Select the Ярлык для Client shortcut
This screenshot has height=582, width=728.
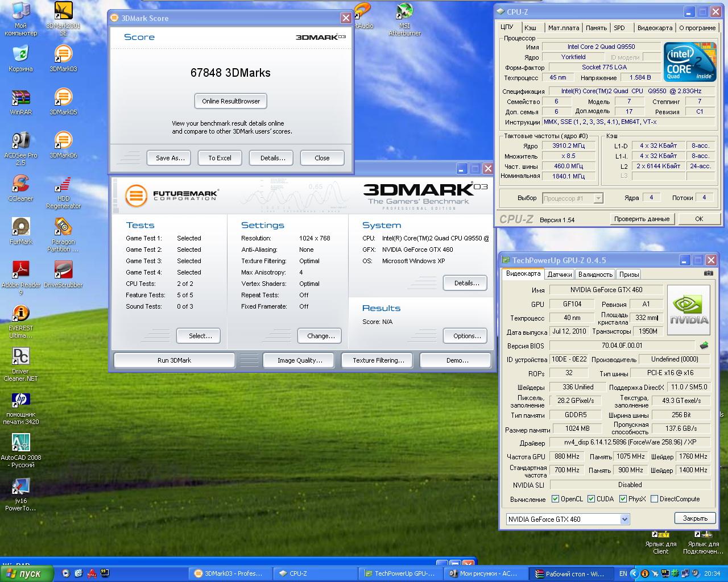coord(661,543)
